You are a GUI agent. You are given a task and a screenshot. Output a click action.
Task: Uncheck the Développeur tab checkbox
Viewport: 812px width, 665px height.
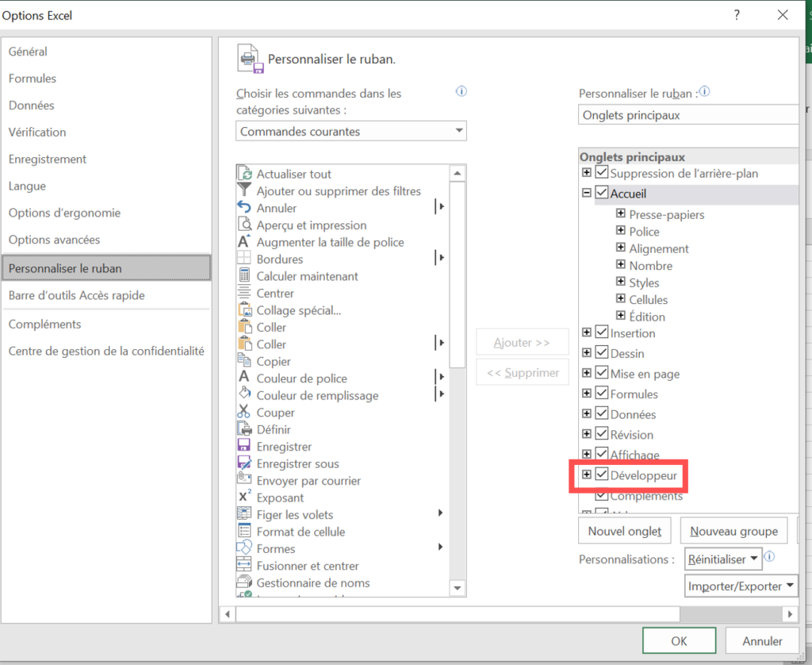602,475
